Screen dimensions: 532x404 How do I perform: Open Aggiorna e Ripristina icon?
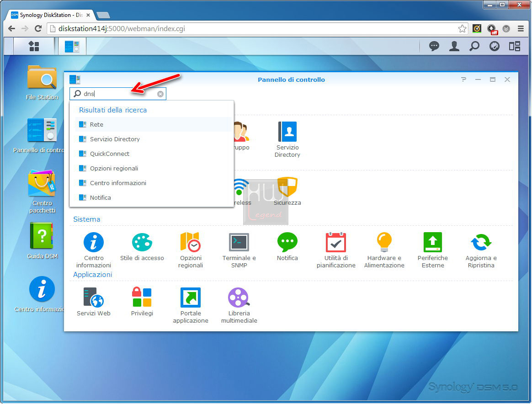481,250
